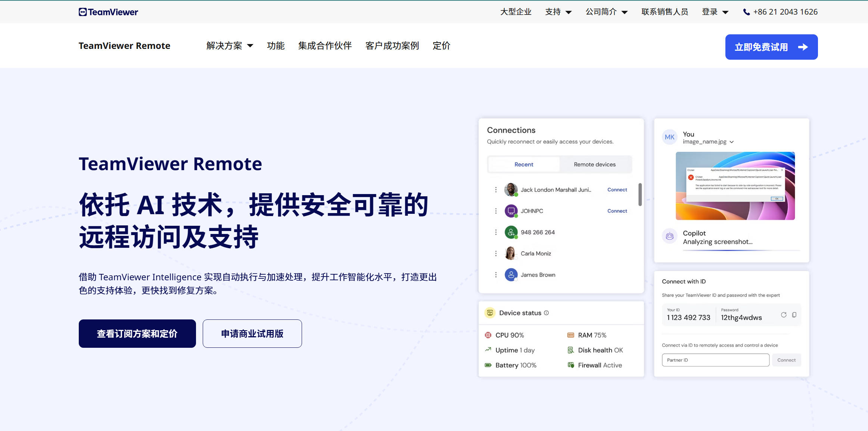Click inside the Partner ID input field
Viewport: 868px width, 431px height.
click(x=715, y=360)
